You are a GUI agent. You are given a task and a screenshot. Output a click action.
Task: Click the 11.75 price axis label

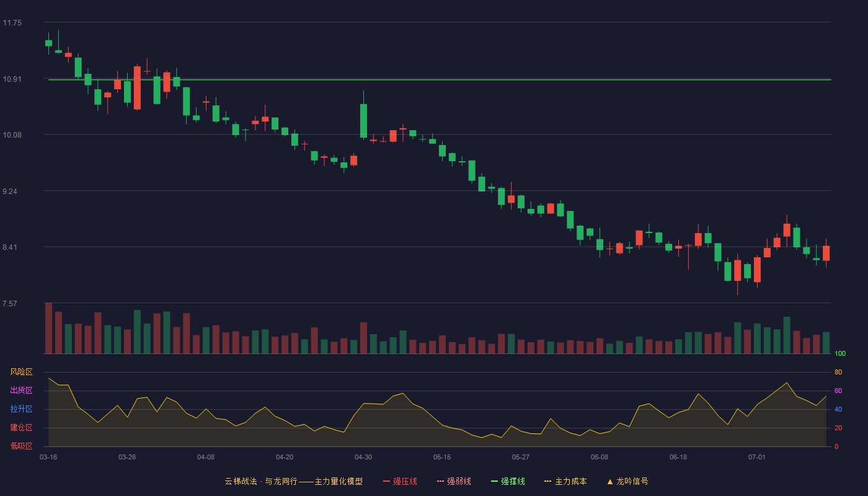point(12,23)
